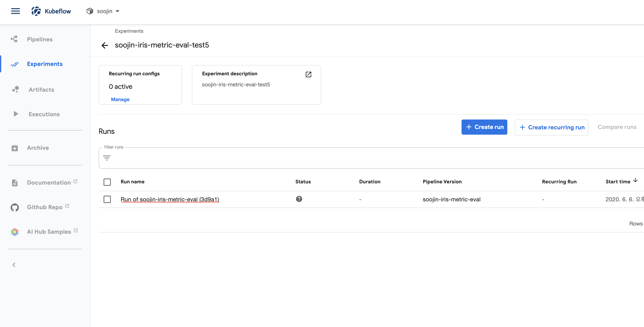Image resolution: width=644 pixels, height=327 pixels.
Task: Click the Archive box icon
Action: [15, 148]
